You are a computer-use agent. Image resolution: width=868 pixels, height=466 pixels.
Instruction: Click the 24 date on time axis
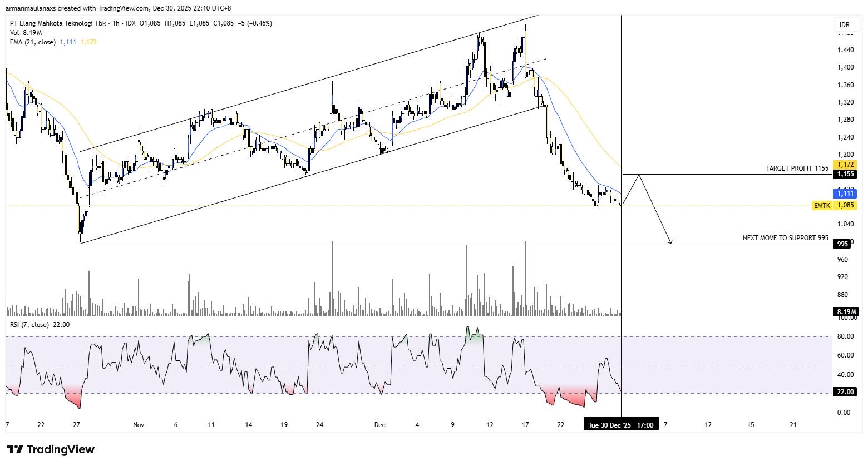[319, 425]
